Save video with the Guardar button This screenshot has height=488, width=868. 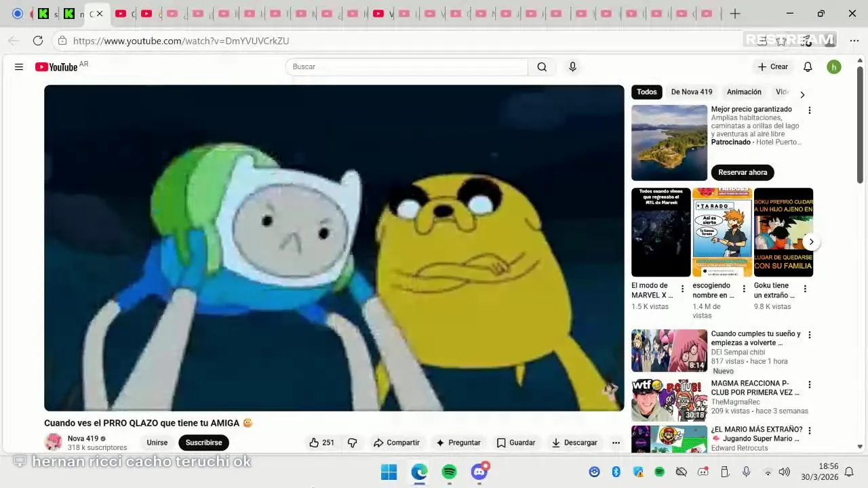click(x=516, y=443)
